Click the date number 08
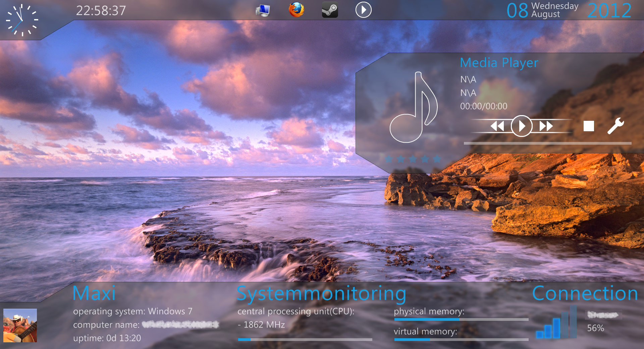The width and height of the screenshot is (644, 349). [x=518, y=11]
